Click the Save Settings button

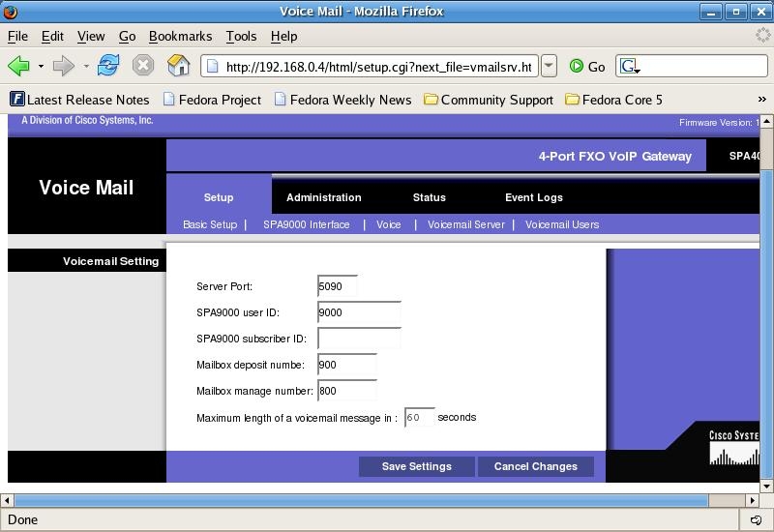click(416, 466)
